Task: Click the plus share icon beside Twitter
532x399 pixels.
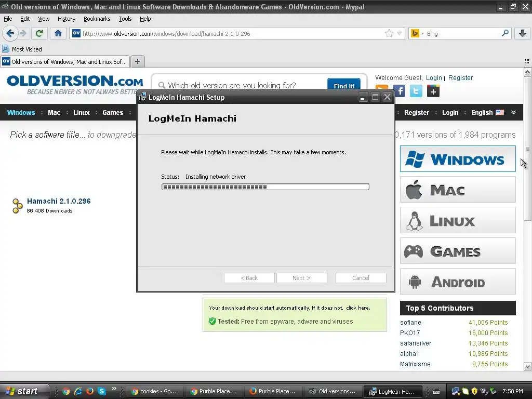Action: 433,91
